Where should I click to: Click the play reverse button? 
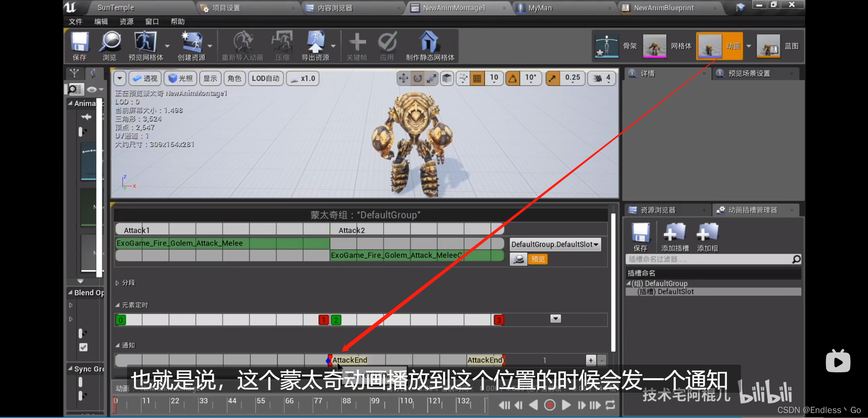click(534, 405)
